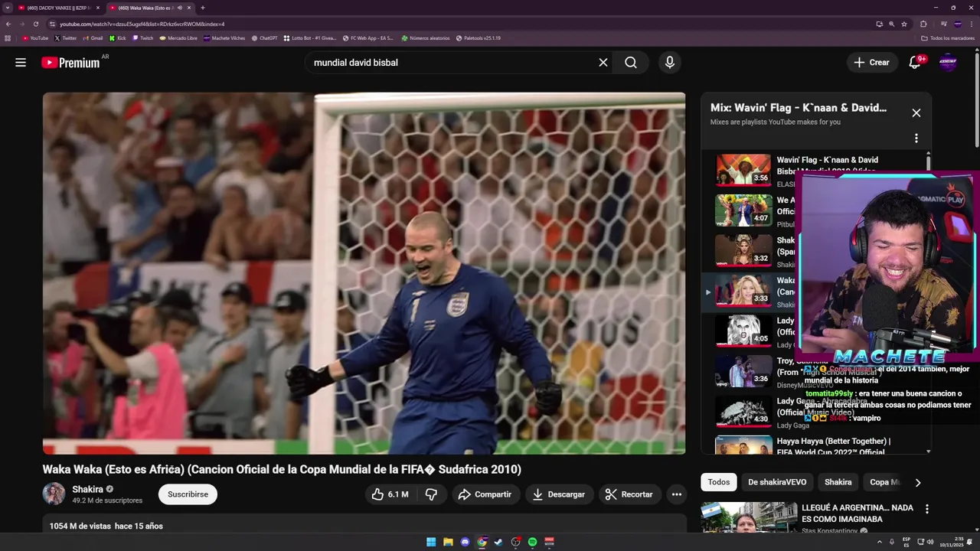Expand description at 1054 M de vistas
The height and width of the screenshot is (551, 980).
click(106, 526)
